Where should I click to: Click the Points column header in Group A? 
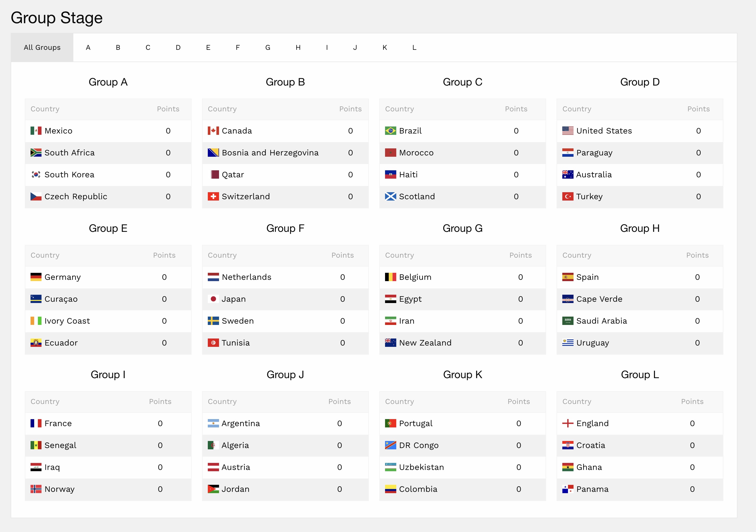(x=168, y=109)
